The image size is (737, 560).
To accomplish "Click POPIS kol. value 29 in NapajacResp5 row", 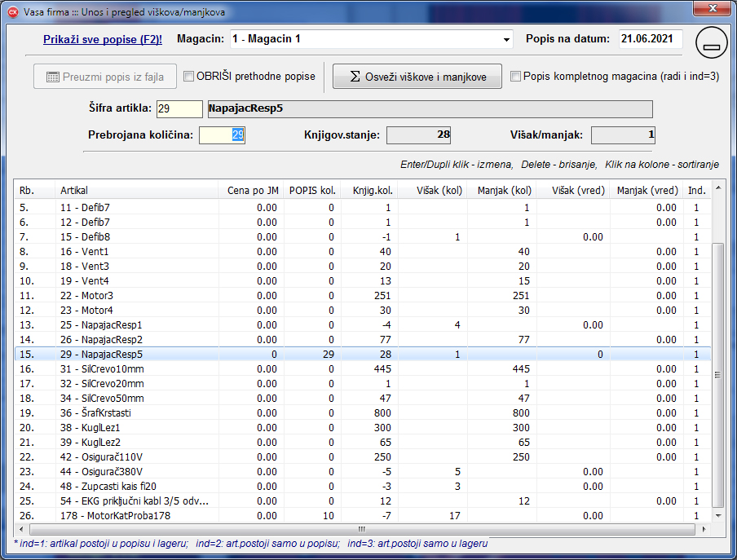I will pyautogui.click(x=328, y=355).
